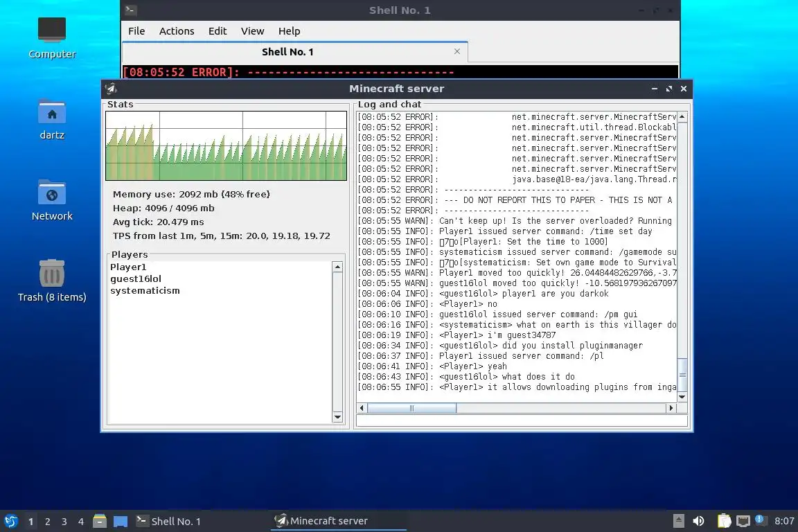Click the Avg tick: 20.479 ms line
This screenshot has width=798, height=532.
pyautogui.click(x=158, y=222)
